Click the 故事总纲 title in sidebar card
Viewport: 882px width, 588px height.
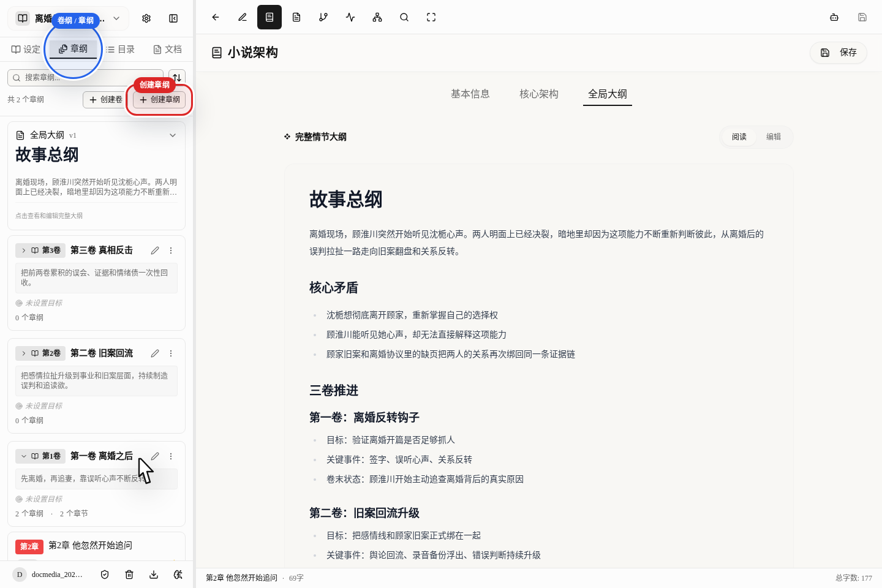coord(47,155)
